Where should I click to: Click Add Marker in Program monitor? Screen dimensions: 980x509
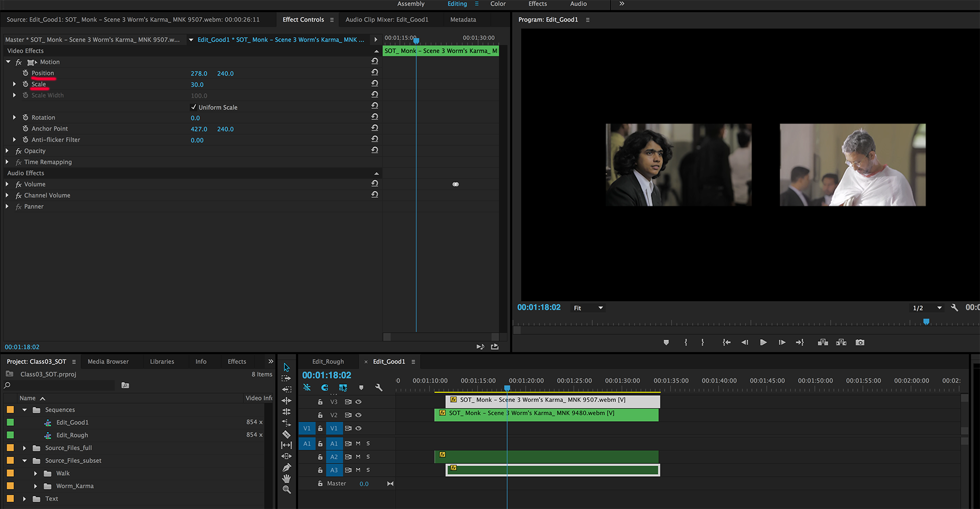(666, 342)
